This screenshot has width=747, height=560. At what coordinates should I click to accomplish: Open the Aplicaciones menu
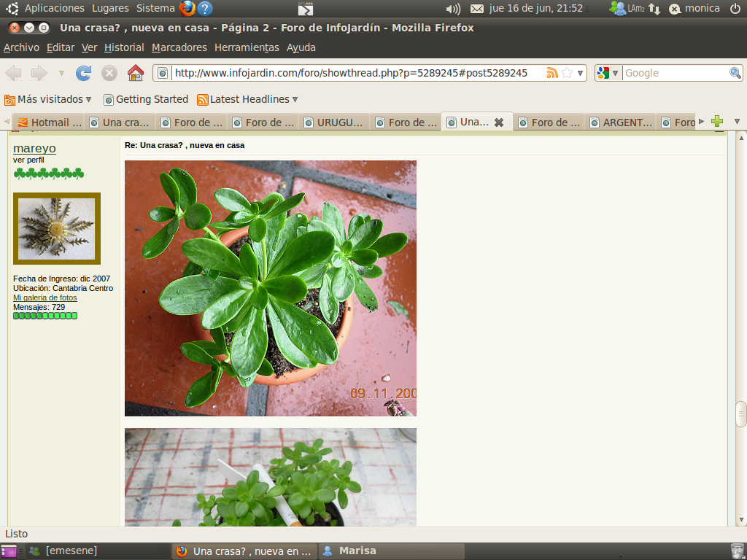[x=54, y=8]
